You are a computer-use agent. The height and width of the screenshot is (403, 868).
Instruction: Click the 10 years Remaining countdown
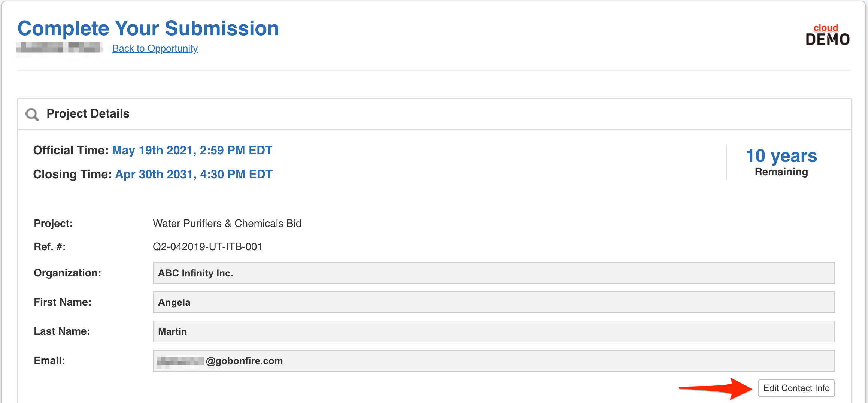coord(781,162)
